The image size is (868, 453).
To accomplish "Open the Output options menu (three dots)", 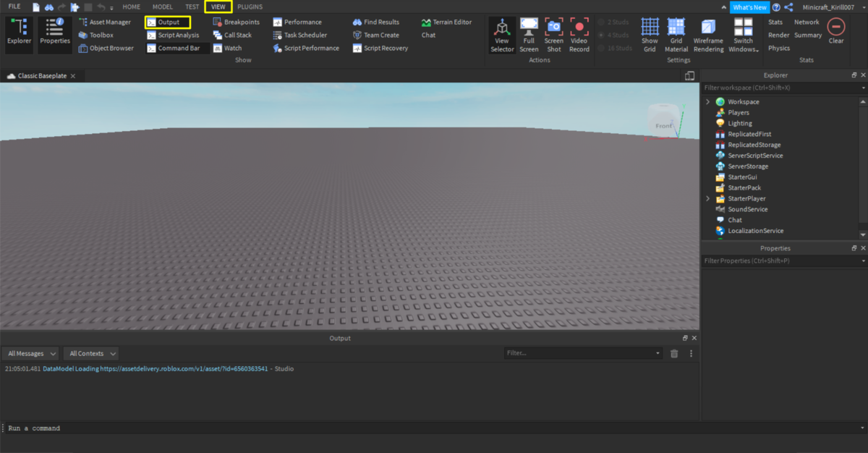I will click(692, 353).
